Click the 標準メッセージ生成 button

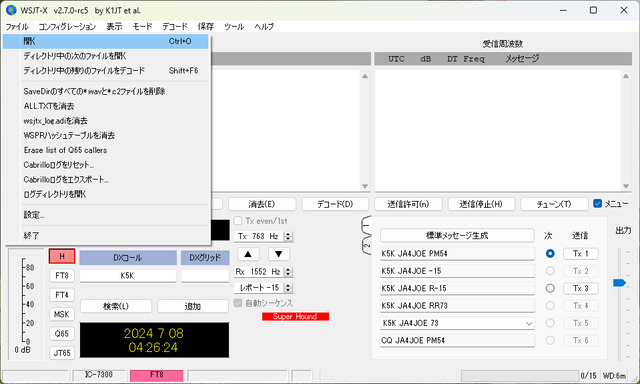click(x=457, y=235)
